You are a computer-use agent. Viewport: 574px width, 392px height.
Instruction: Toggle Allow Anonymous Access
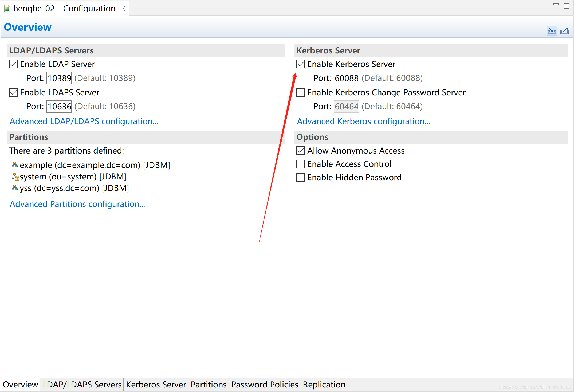[301, 151]
